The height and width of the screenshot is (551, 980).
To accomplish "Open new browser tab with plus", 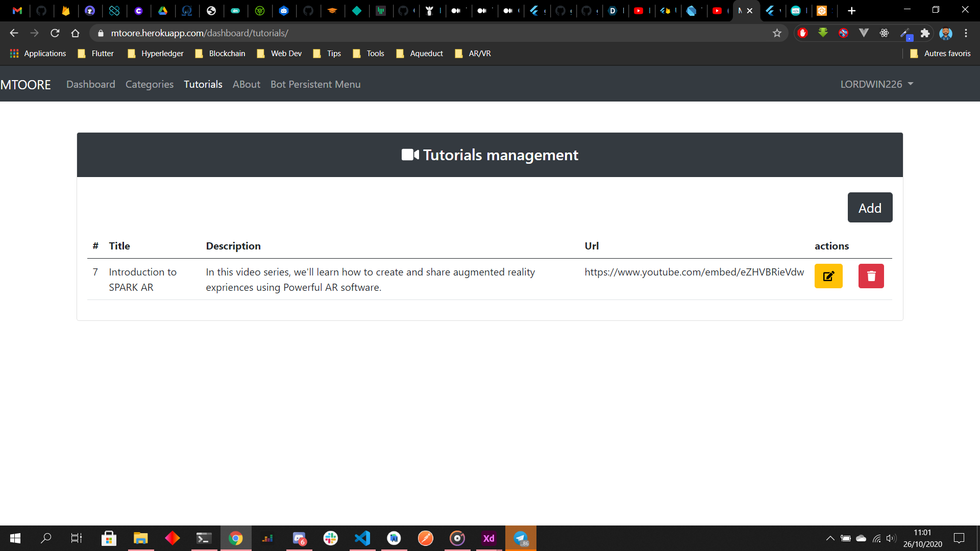I will tap(851, 10).
